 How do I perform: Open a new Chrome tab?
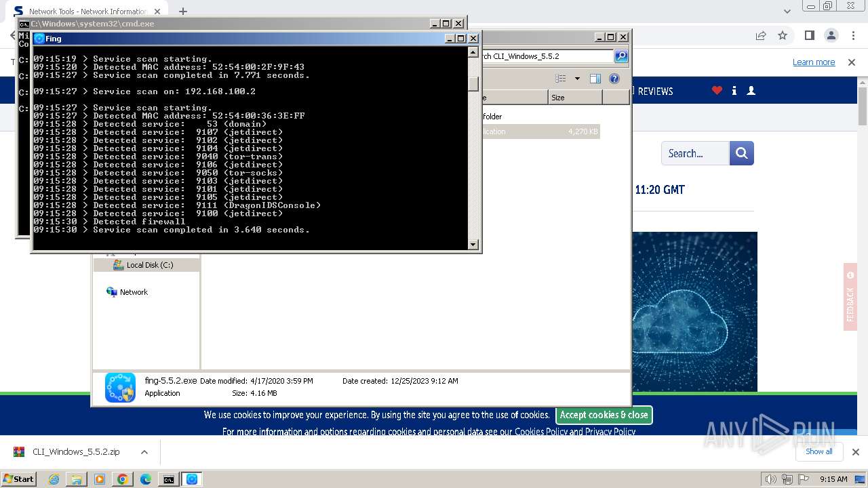pyautogui.click(x=182, y=11)
